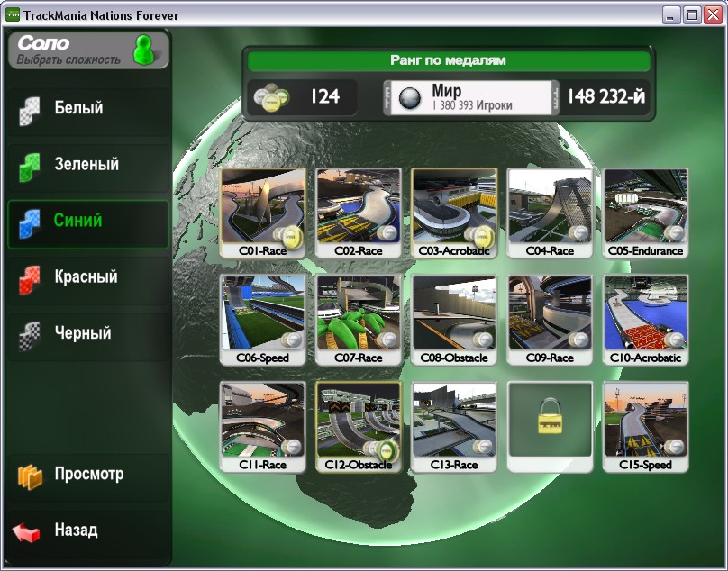Select the Зеленый difficulty tab

[x=87, y=165]
